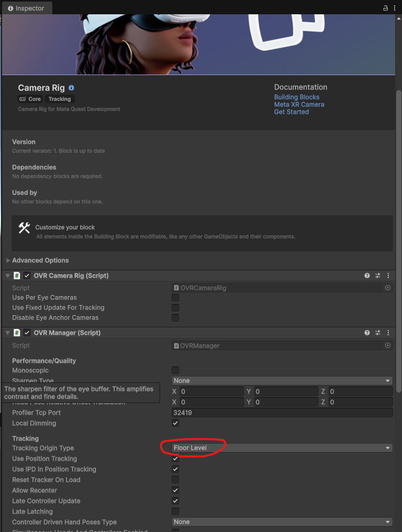402x532 pixels.
Task: Enable Reset Tracker On Load
Action: click(175, 480)
